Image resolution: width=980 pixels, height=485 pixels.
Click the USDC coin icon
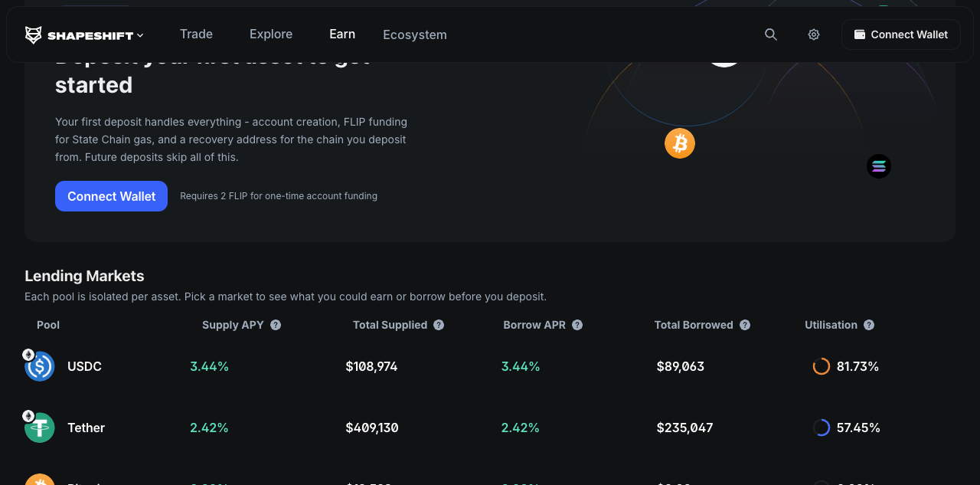point(40,367)
